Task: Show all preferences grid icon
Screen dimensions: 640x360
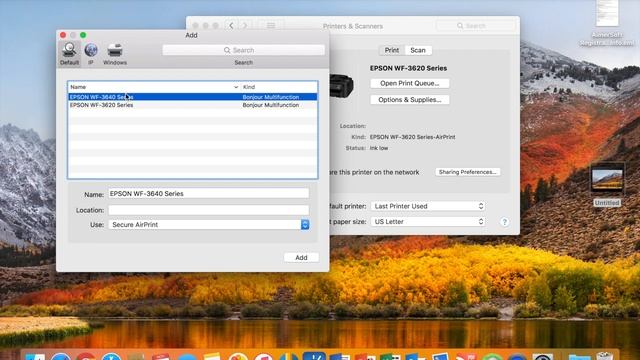Action: pos(271,26)
